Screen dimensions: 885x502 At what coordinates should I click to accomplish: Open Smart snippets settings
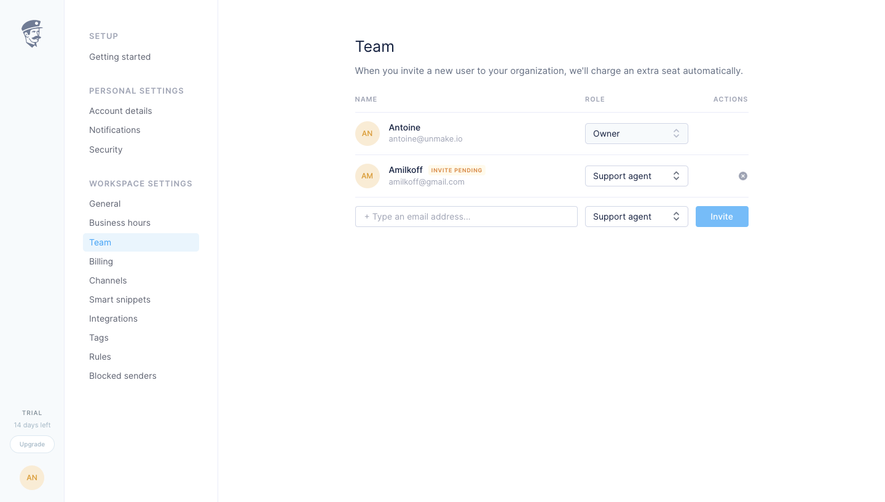[120, 300]
